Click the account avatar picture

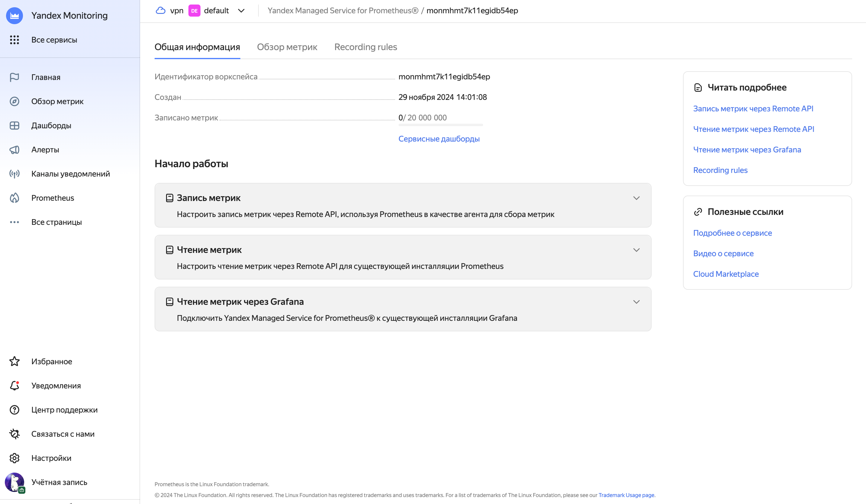click(14, 482)
